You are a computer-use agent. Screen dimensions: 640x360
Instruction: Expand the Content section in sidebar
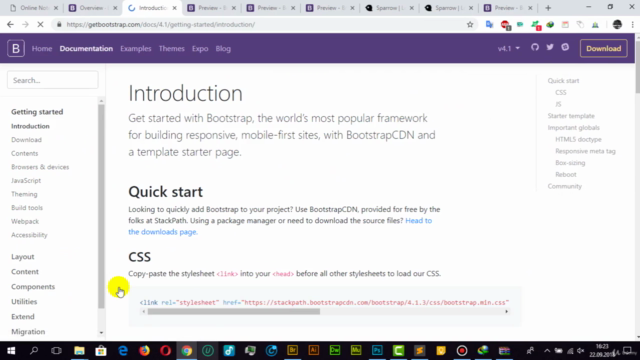[x=25, y=272]
